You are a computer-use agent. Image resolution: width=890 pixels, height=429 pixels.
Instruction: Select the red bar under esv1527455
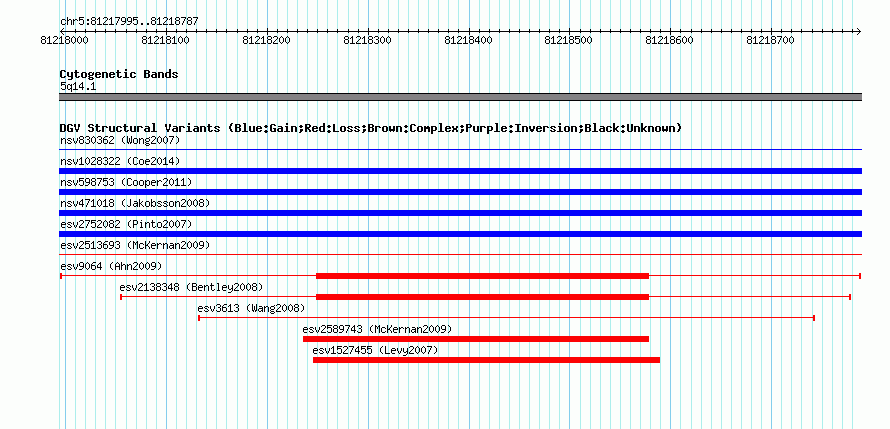[x=486, y=360]
